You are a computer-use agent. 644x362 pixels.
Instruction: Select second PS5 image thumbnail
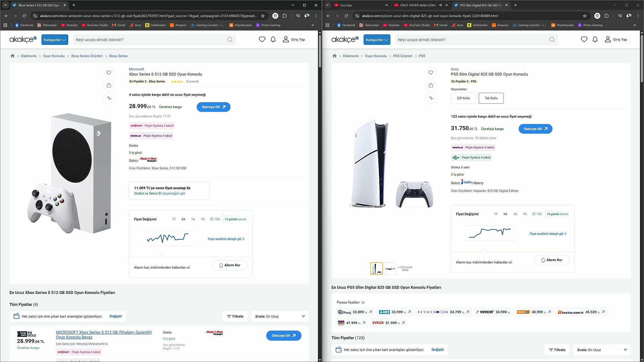(390, 268)
